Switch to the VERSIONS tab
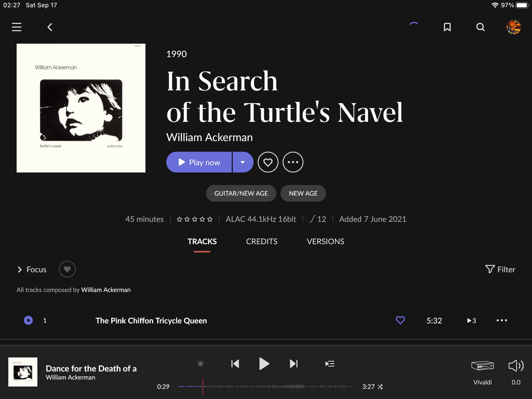The image size is (532, 399). click(x=325, y=241)
